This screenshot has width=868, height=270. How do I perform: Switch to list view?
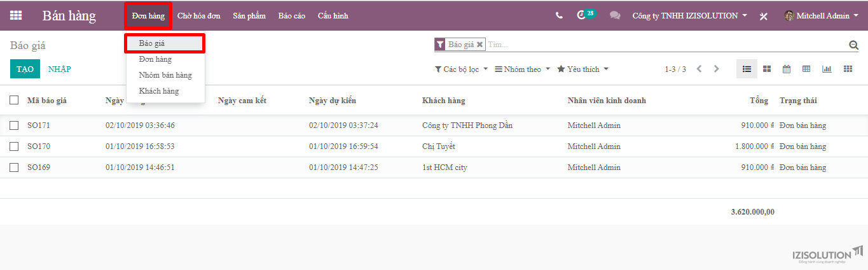click(x=747, y=69)
